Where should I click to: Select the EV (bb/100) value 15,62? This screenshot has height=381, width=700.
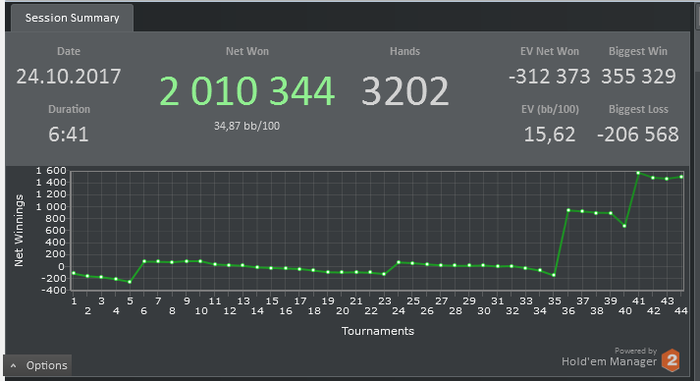550,134
